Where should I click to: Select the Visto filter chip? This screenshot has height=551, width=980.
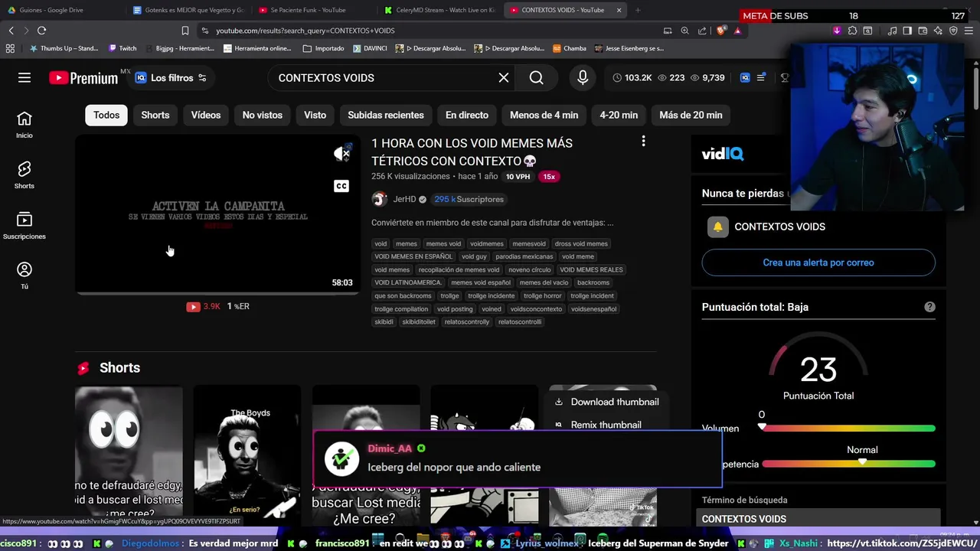tap(315, 115)
